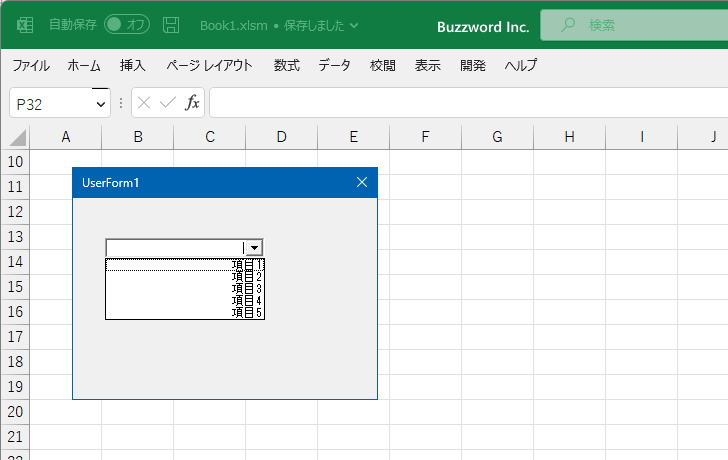This screenshot has height=460, width=728.
Task: Select 項目5 from the dropdown list
Action: (185, 312)
